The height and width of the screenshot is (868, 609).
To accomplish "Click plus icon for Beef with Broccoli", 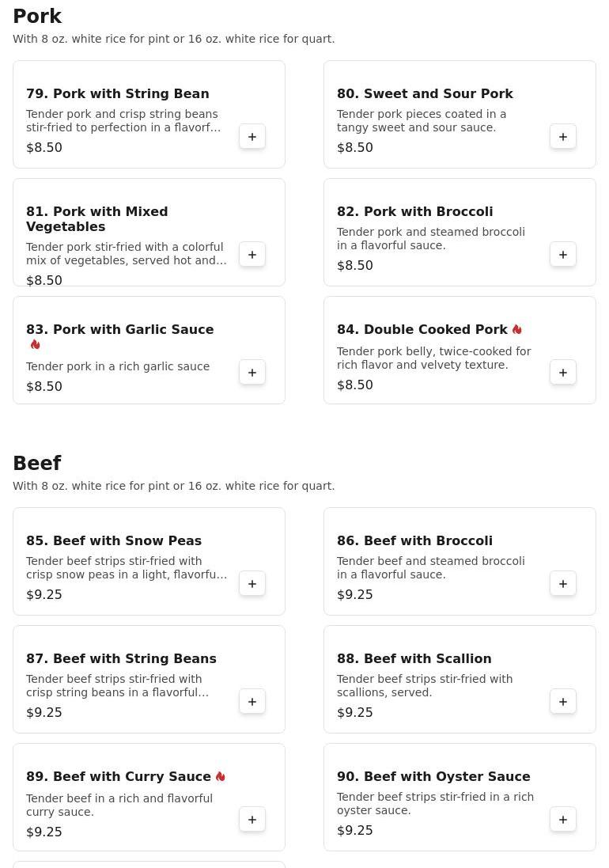I will pyautogui.click(x=563, y=583).
